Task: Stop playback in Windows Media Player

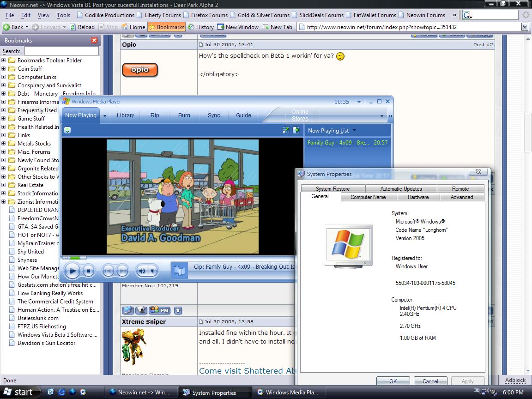Action: pyautogui.click(x=89, y=271)
